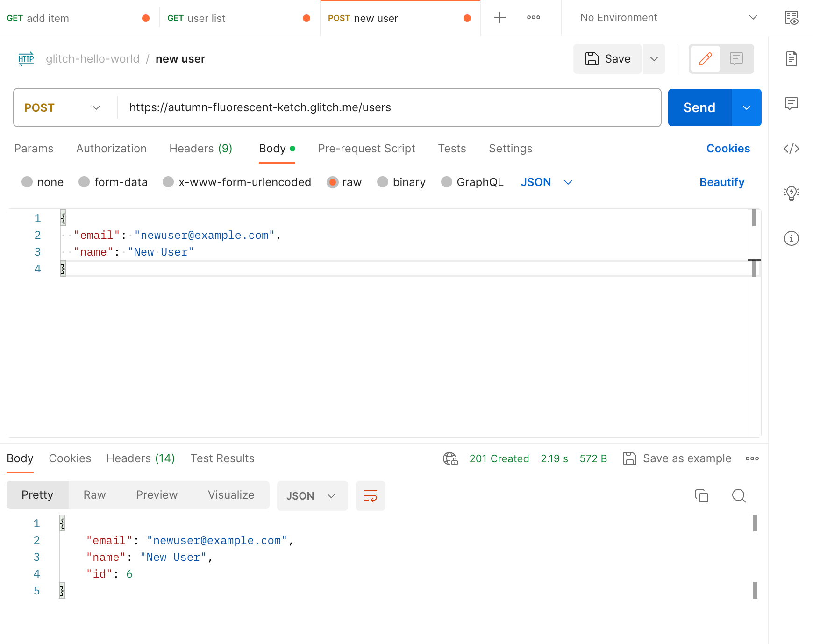Screen dimensions: 813x644
Task: Click Beautify link
Action: pos(722,182)
